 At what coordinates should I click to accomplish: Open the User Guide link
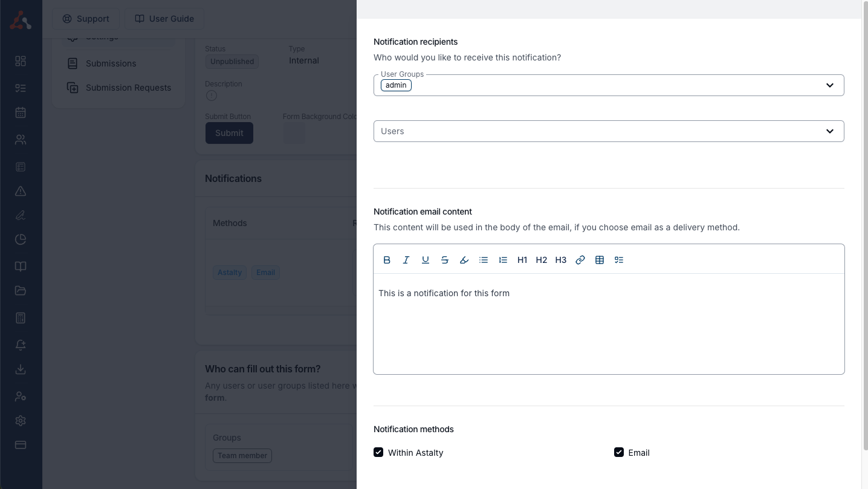(164, 19)
